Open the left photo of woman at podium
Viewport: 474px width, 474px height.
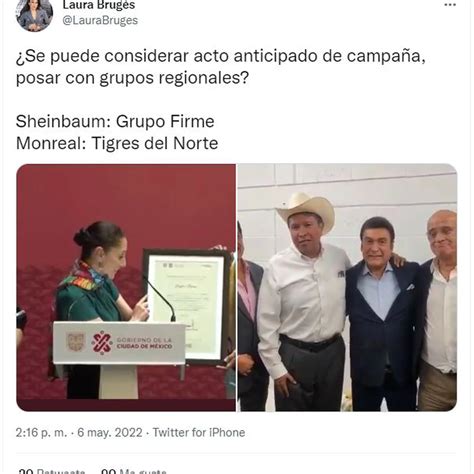pos(126,287)
